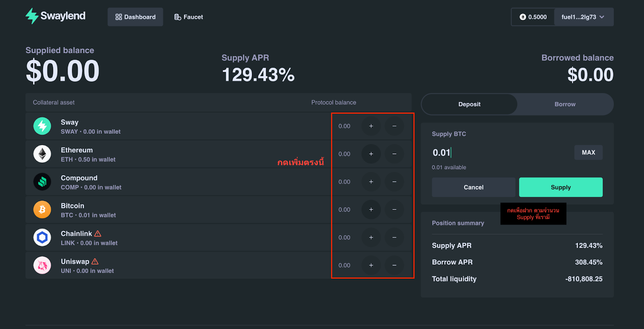Click the Chainlink token icon

[x=42, y=238]
